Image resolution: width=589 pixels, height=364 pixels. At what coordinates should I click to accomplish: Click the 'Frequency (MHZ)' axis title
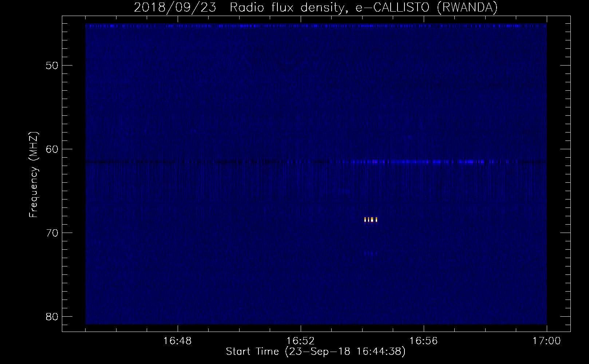(x=33, y=175)
